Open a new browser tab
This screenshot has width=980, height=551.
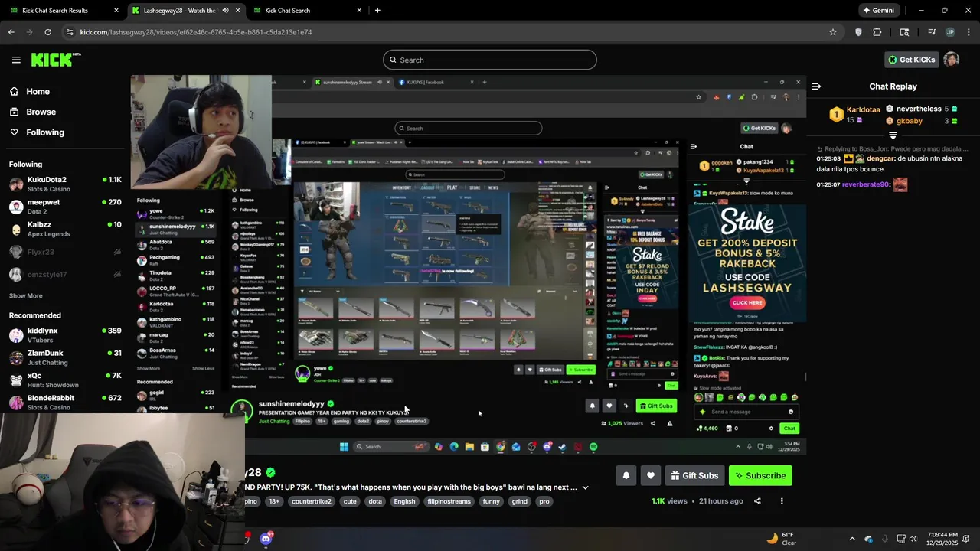click(377, 11)
